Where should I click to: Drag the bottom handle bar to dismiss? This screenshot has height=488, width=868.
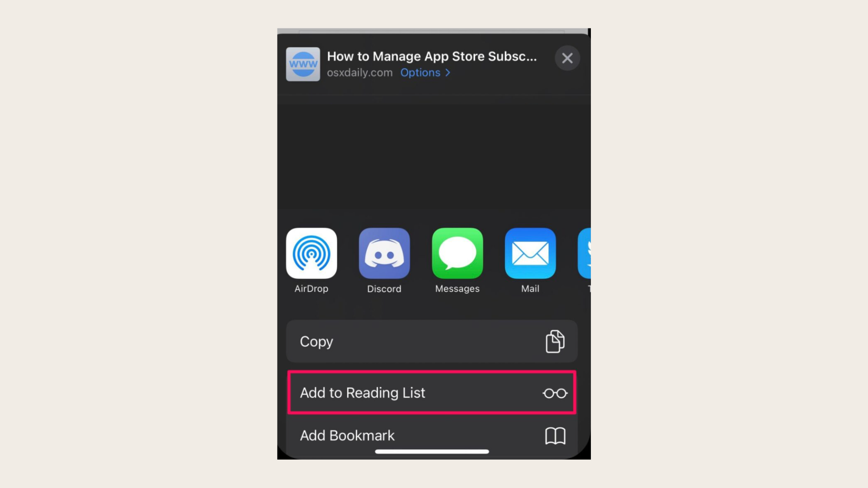(434, 451)
